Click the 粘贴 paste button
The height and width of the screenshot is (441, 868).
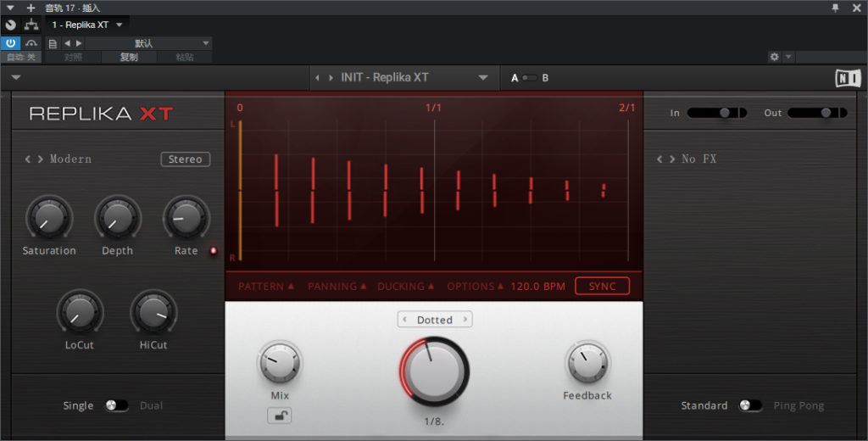coord(184,57)
